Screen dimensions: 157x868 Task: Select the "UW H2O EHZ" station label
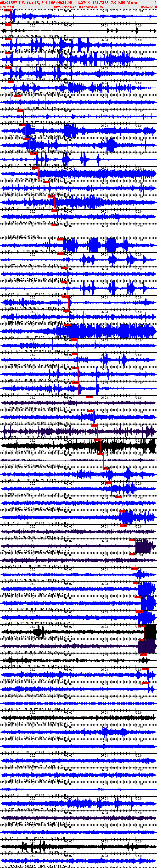[11, 795]
